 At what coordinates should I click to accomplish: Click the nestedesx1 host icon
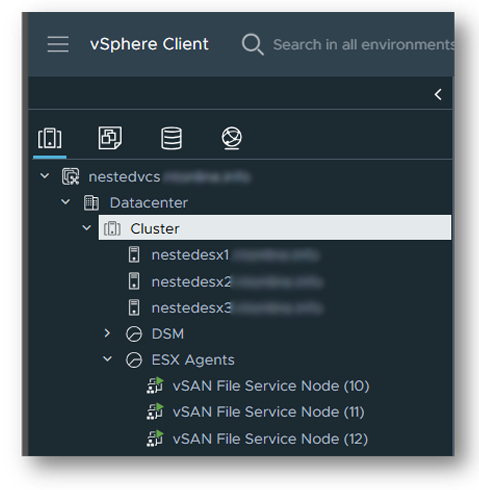pos(134,255)
